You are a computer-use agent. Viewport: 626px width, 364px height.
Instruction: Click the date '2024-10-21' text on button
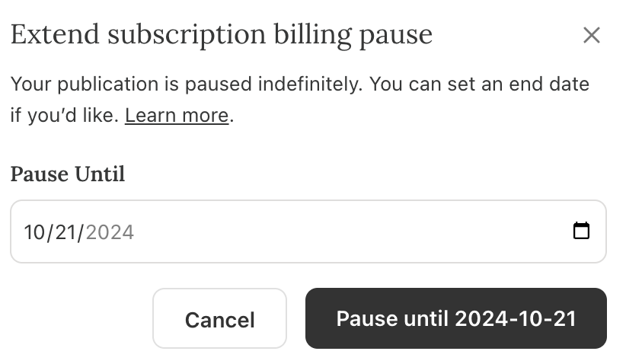tap(516, 318)
